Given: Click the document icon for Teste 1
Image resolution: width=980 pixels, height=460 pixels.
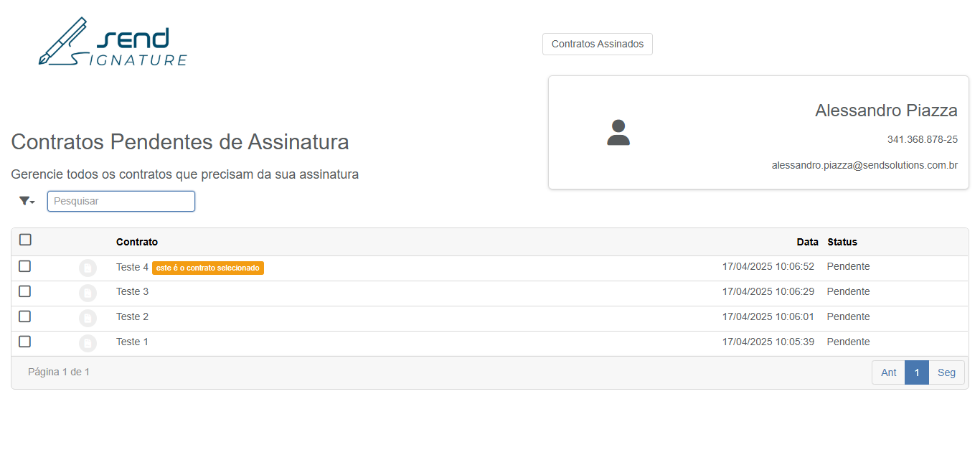Looking at the screenshot, I should 88,343.
